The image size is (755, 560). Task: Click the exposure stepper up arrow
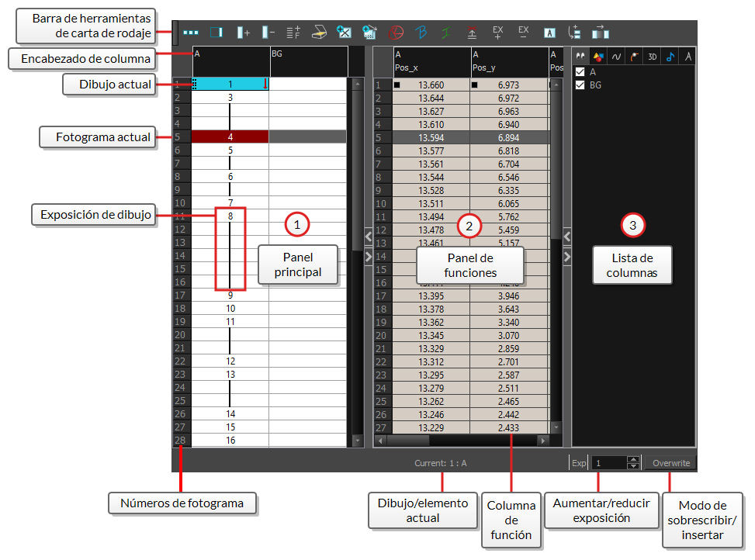pos(634,459)
